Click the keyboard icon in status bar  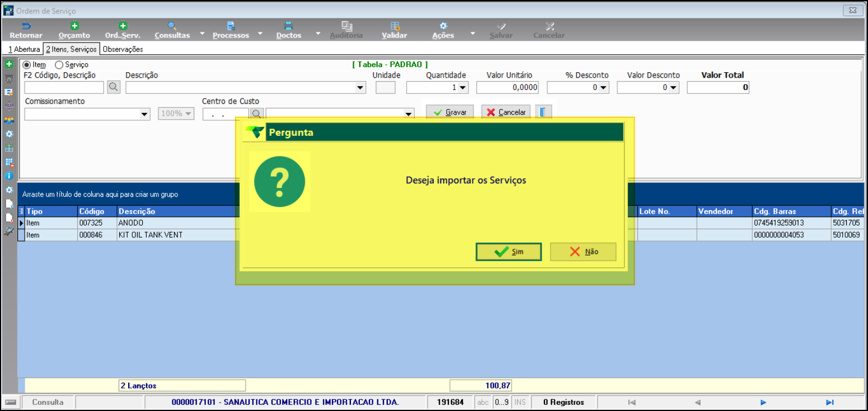click(11, 402)
